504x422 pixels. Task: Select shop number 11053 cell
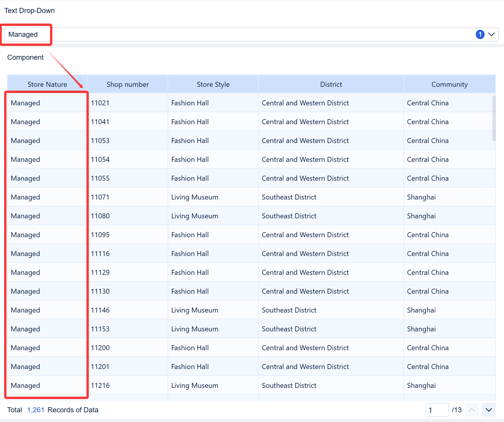coord(128,141)
